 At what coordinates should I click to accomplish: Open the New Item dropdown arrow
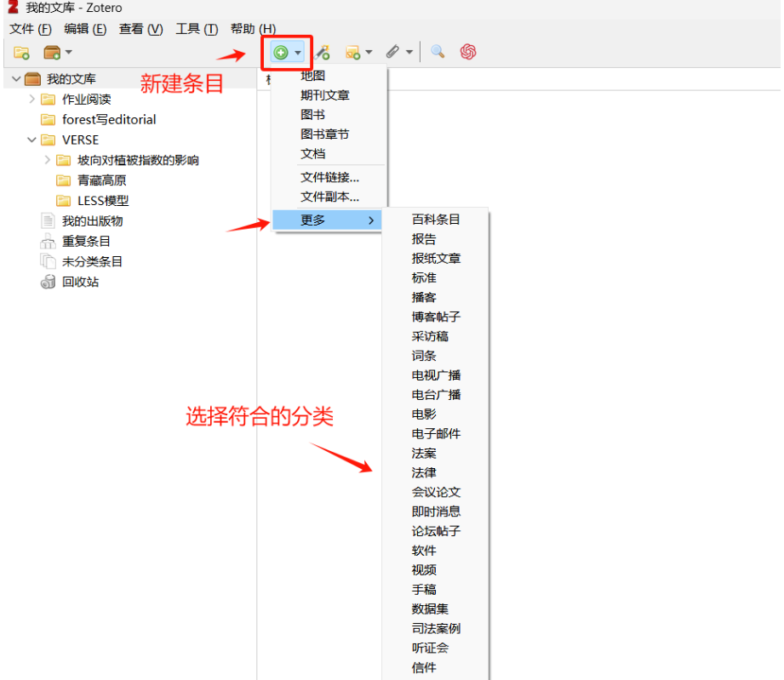pyautogui.click(x=298, y=53)
